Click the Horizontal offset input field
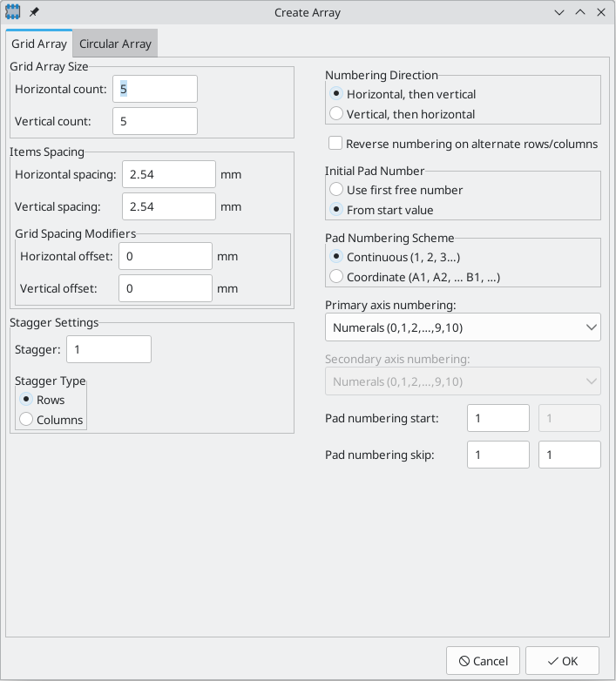Screen dimensions: 616x681 point(166,256)
